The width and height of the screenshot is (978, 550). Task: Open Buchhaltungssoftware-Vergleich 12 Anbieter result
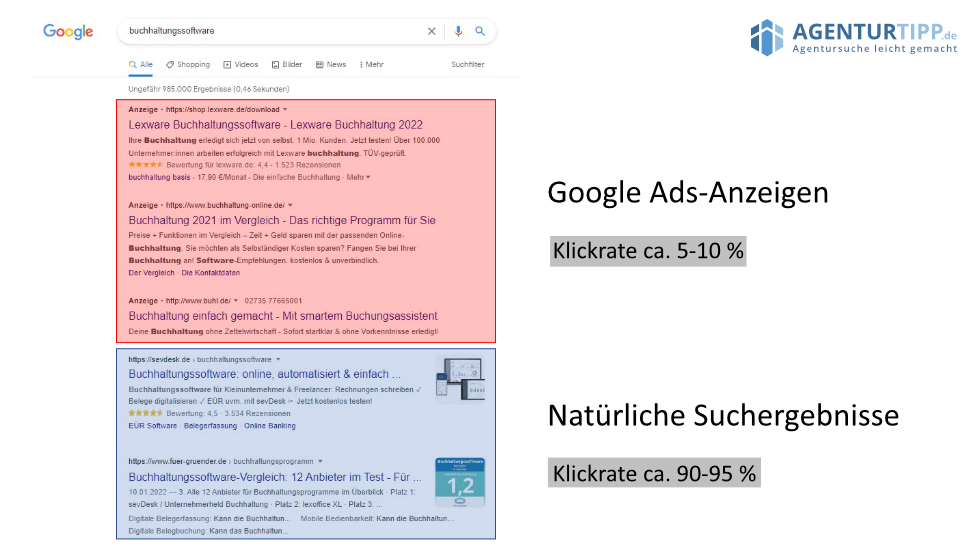(x=275, y=477)
